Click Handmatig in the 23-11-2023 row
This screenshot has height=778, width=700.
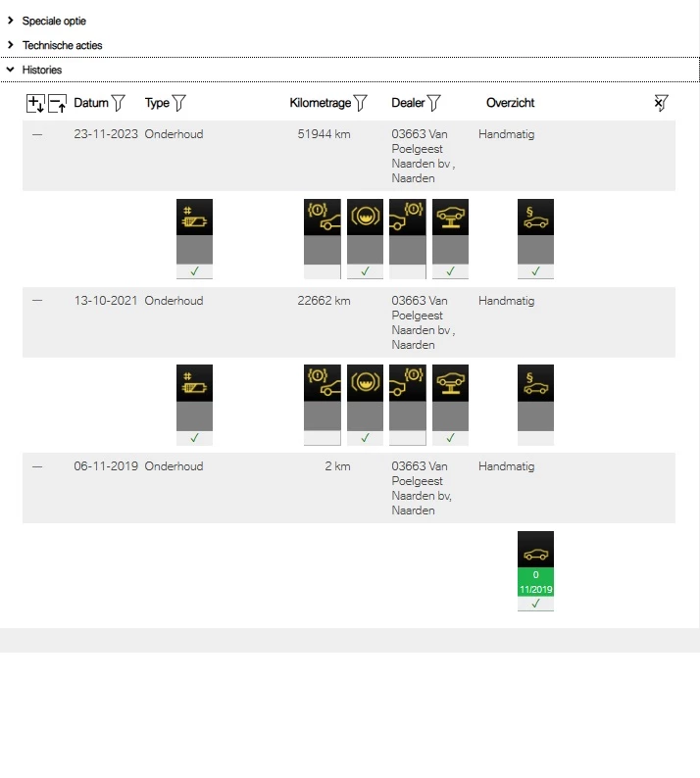(x=507, y=134)
